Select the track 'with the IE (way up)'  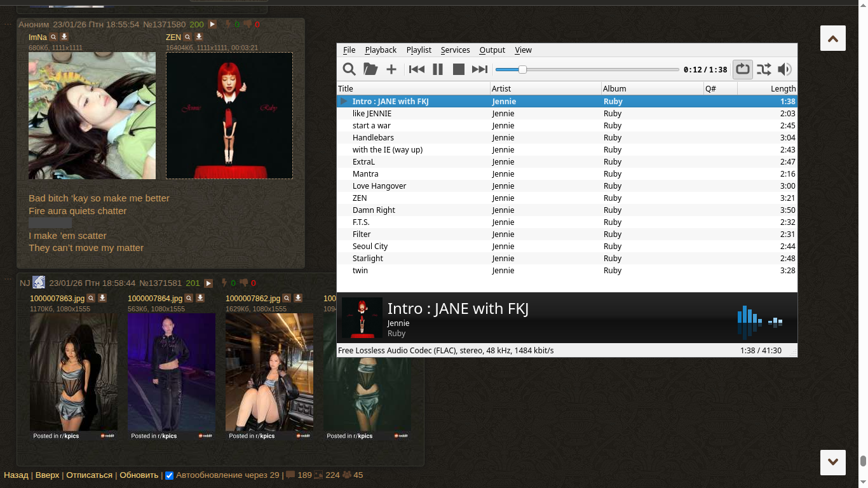pyautogui.click(x=567, y=150)
